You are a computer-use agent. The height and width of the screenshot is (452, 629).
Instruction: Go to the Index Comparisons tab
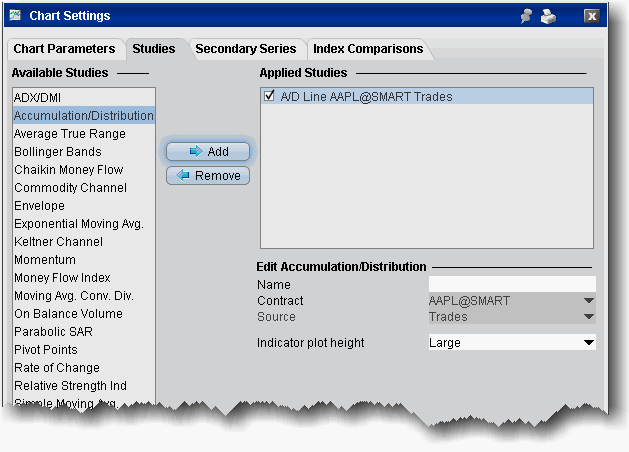pos(368,49)
